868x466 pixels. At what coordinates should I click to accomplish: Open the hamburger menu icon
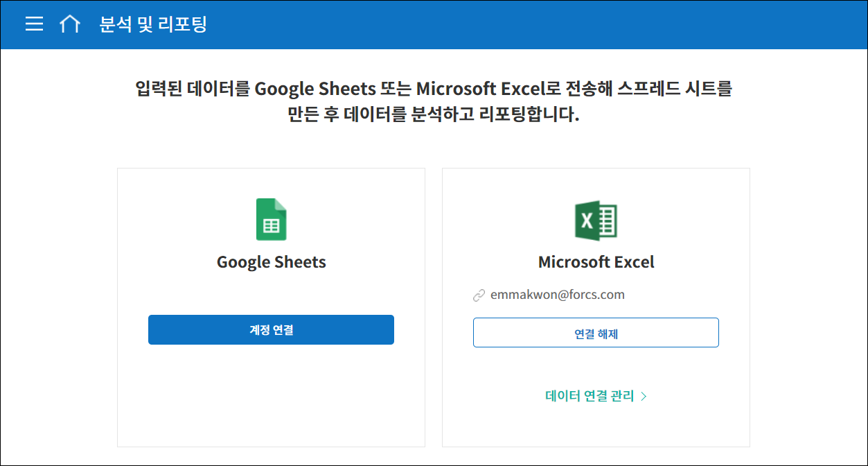[34, 24]
